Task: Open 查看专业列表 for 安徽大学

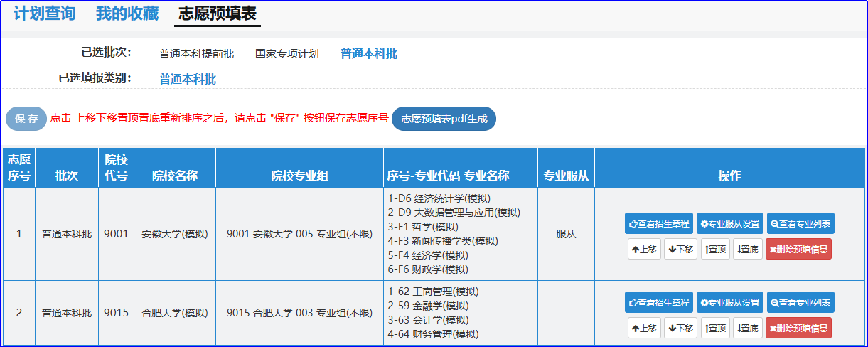Action: tap(800, 223)
